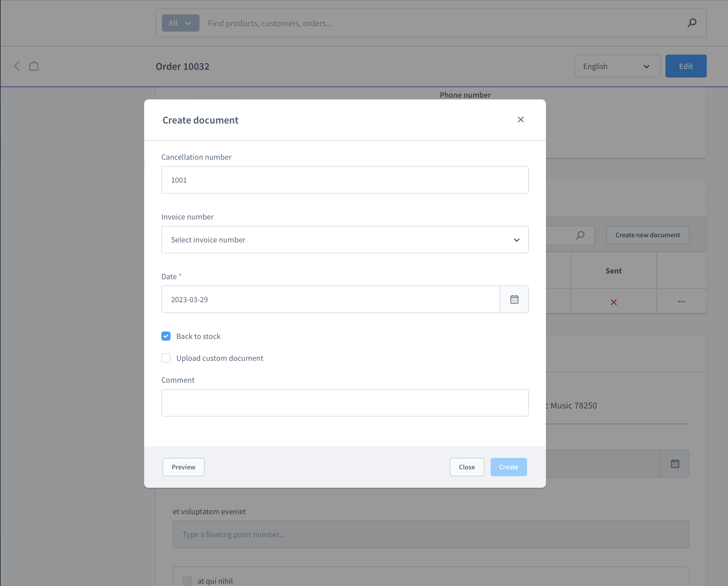Uncheck the Back to stock checkbox
Image resolution: width=728 pixels, height=586 pixels.
(x=166, y=336)
